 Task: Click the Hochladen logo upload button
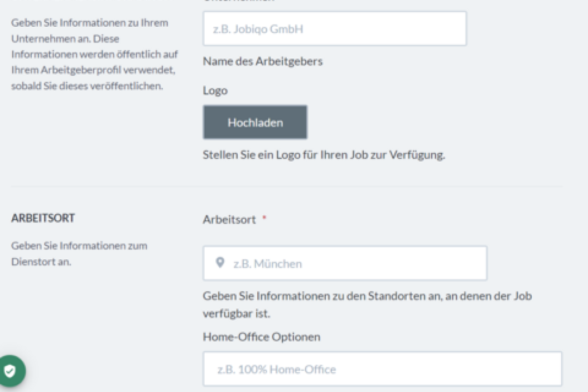(255, 122)
